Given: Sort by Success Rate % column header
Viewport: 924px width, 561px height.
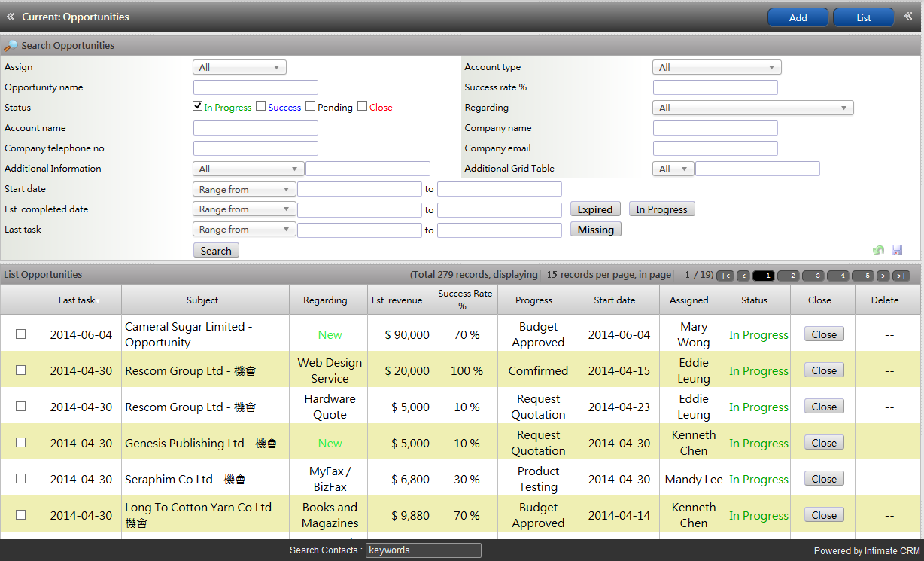Looking at the screenshot, I should [464, 300].
